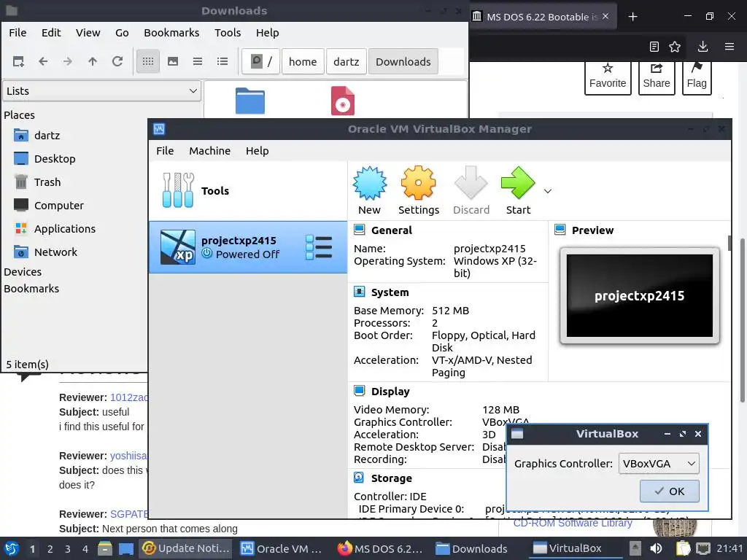The width and height of the screenshot is (747, 560).
Task: Open projectxp2415 machine tools menu icon
Action: tap(319, 247)
